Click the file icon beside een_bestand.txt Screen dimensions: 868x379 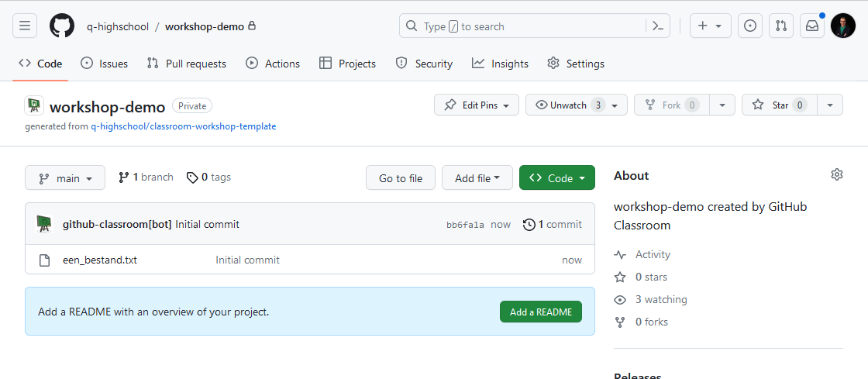44,260
